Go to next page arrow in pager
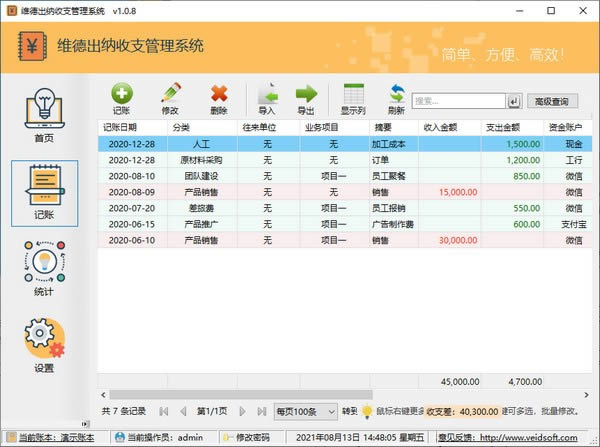Screen dimensions: 600x447 click(242, 411)
